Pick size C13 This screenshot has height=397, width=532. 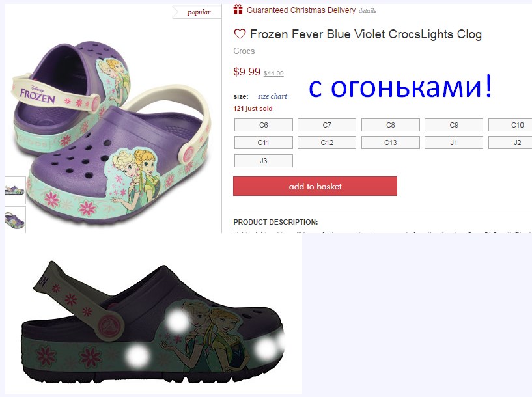391,143
